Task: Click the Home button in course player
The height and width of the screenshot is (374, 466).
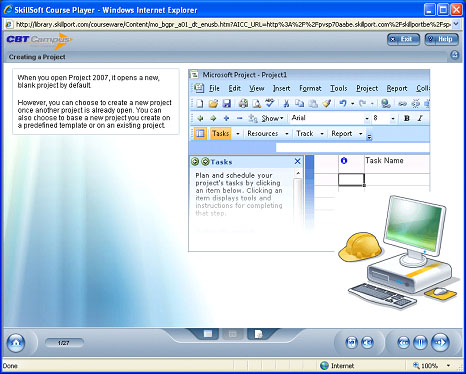Action: [16, 342]
